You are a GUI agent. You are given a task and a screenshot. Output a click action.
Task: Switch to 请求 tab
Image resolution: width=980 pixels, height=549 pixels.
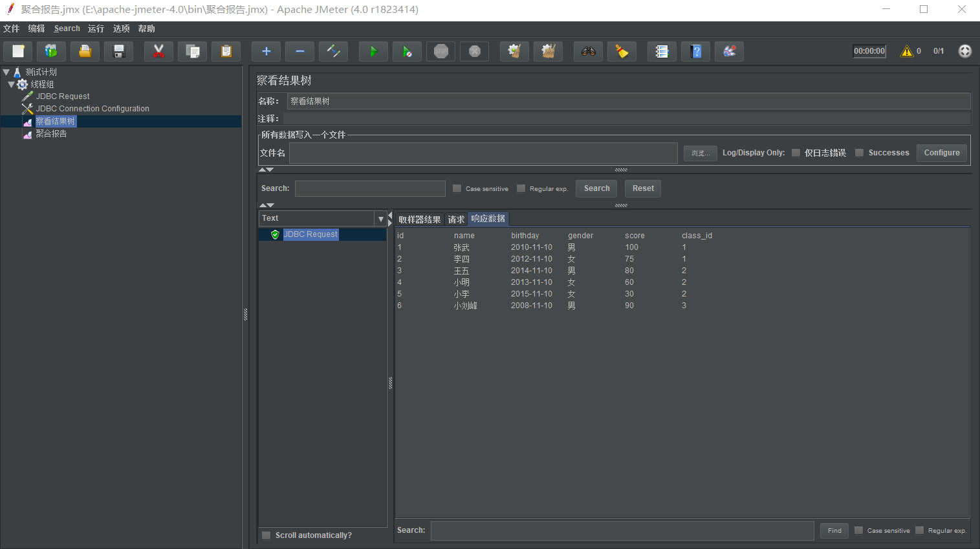pos(457,219)
